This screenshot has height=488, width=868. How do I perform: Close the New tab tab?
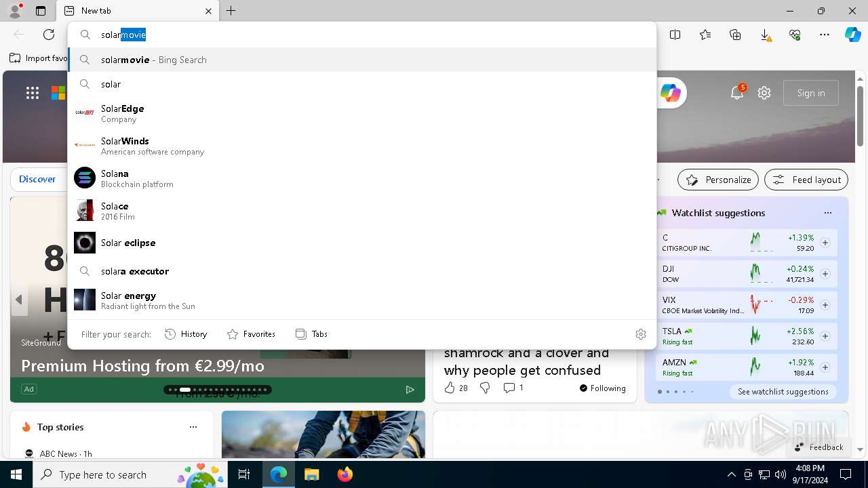click(208, 11)
